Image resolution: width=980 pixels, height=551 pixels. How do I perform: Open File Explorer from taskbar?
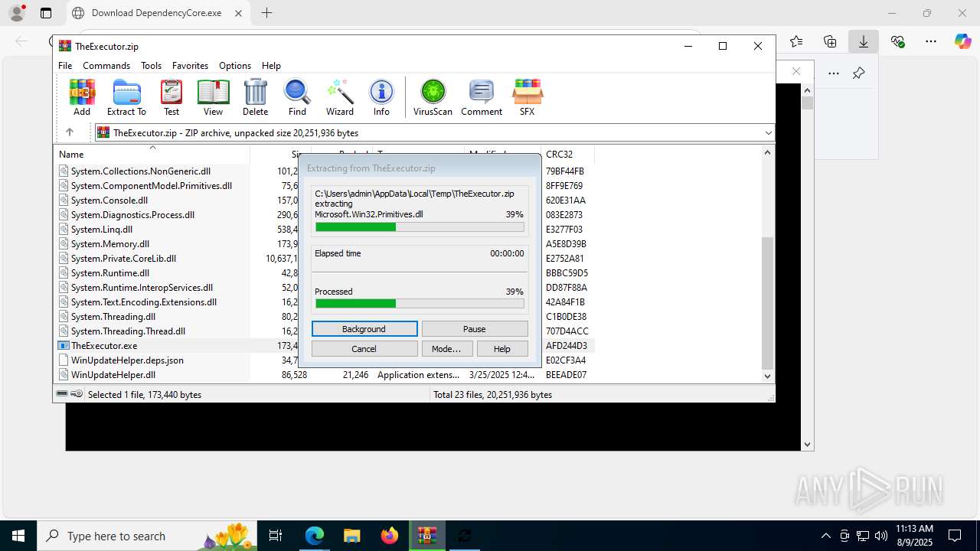(352, 536)
